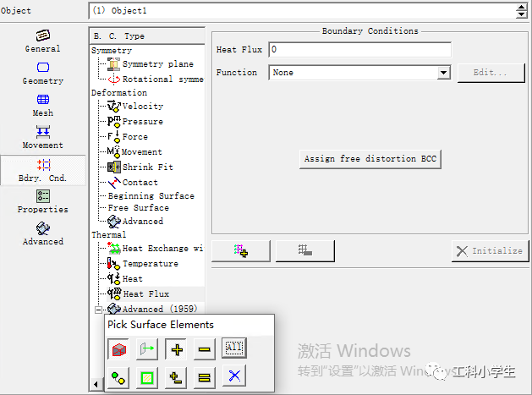532x395 pixels.
Task: Click the add boundary condition button
Action: pos(240,250)
